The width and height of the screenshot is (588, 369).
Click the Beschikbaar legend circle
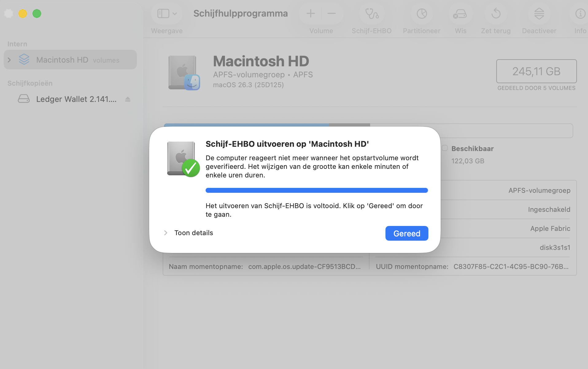445,148
